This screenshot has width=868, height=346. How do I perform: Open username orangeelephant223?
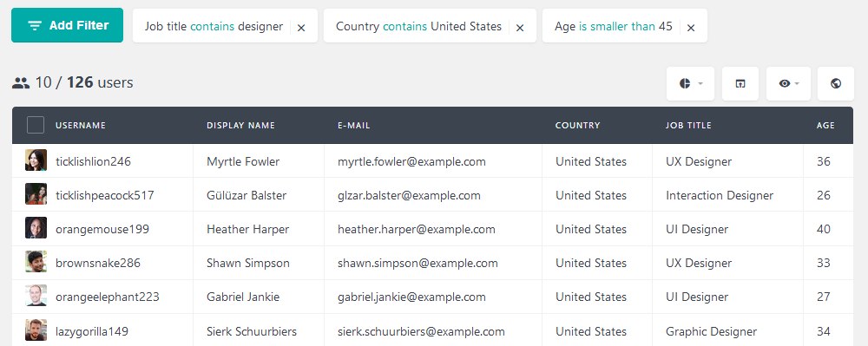click(108, 297)
